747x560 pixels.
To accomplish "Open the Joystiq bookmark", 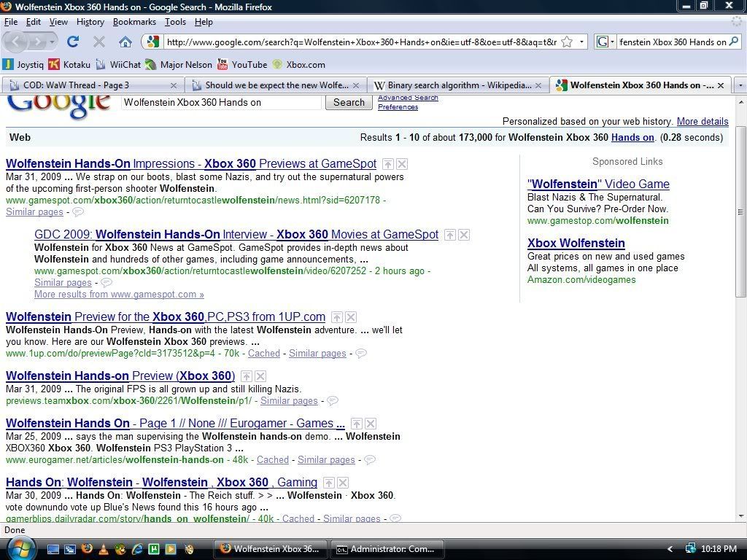I will tap(23, 64).
